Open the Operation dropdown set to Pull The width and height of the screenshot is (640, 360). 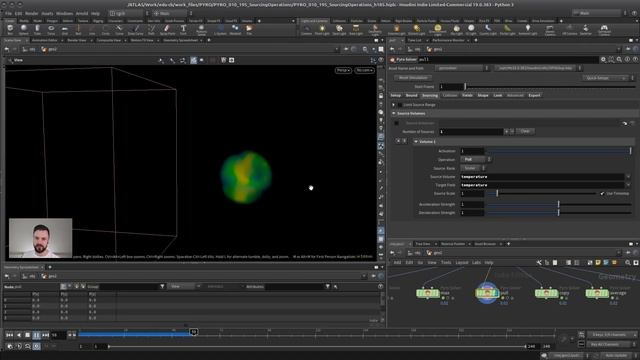pyautogui.click(x=476, y=160)
